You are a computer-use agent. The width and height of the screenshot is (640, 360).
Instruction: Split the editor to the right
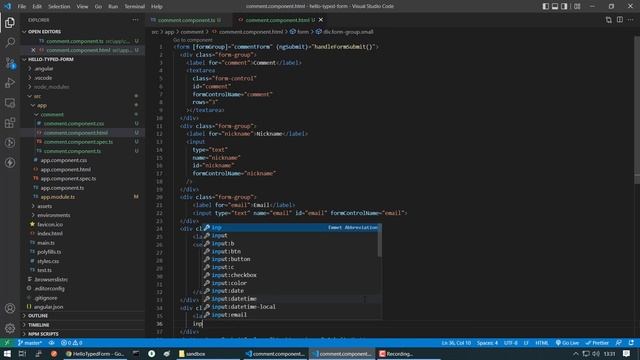tap(620, 20)
